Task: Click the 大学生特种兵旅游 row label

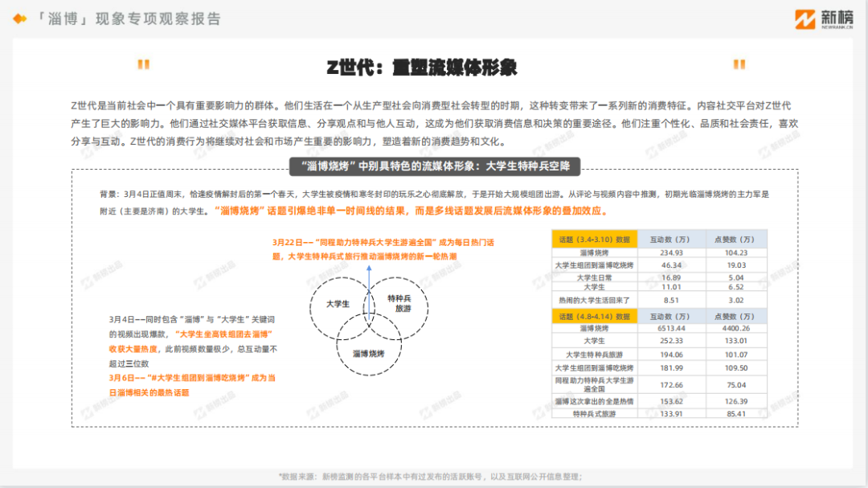Action: click(x=595, y=355)
